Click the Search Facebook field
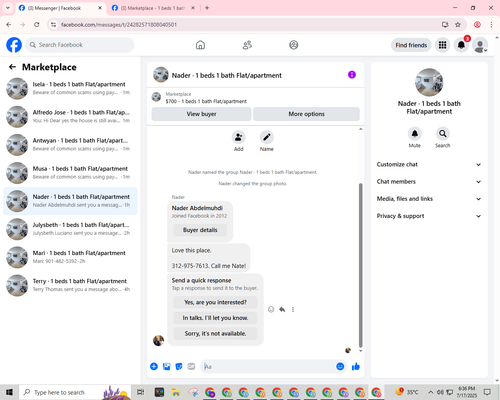The height and width of the screenshot is (400, 500). [80, 45]
